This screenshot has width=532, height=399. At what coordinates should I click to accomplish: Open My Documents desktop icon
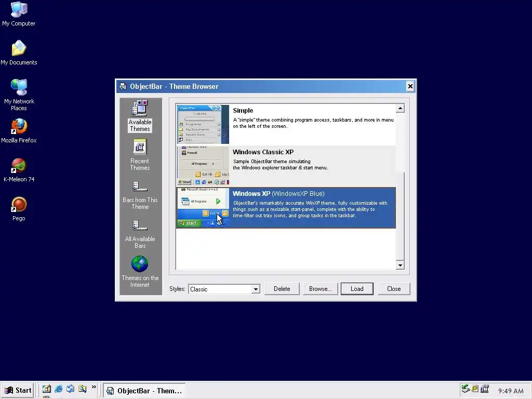coord(19,52)
